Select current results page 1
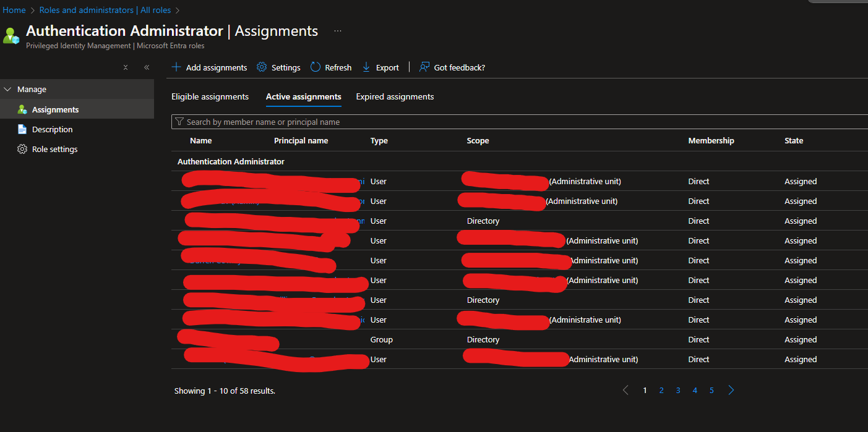 (x=645, y=390)
